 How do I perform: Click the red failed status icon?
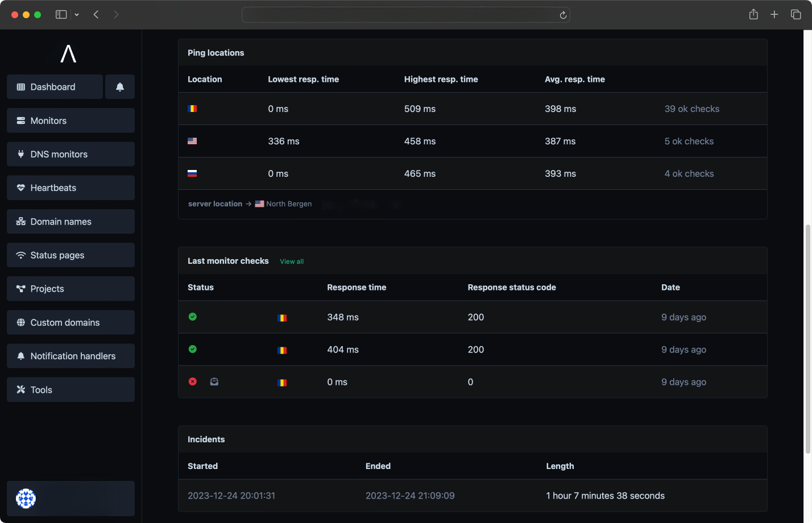click(x=193, y=381)
